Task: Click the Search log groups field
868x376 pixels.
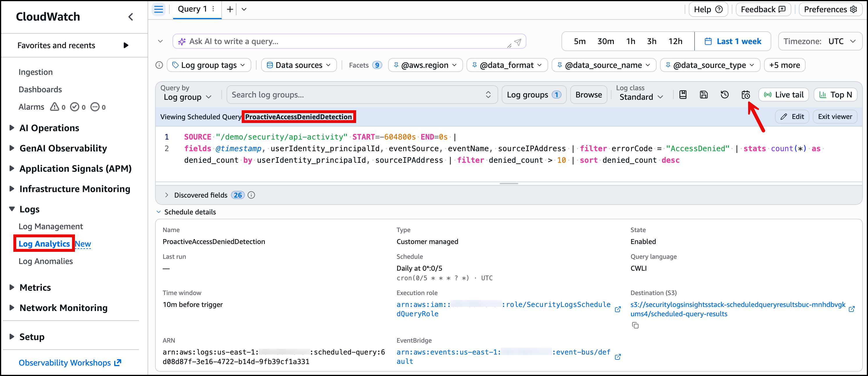Action: pyautogui.click(x=362, y=95)
